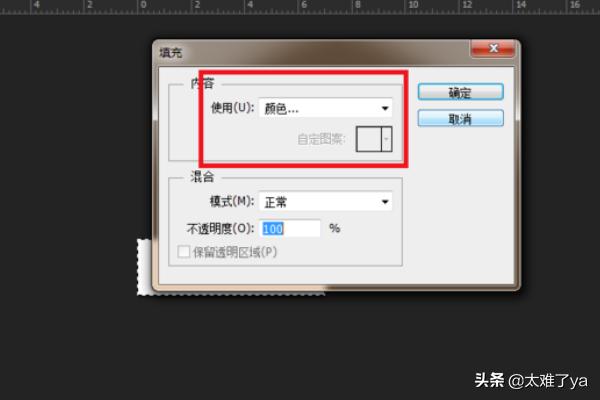This screenshot has height=400, width=600.
Task: Click the horizontal ruler above the canvas
Action: [x=300, y=7]
